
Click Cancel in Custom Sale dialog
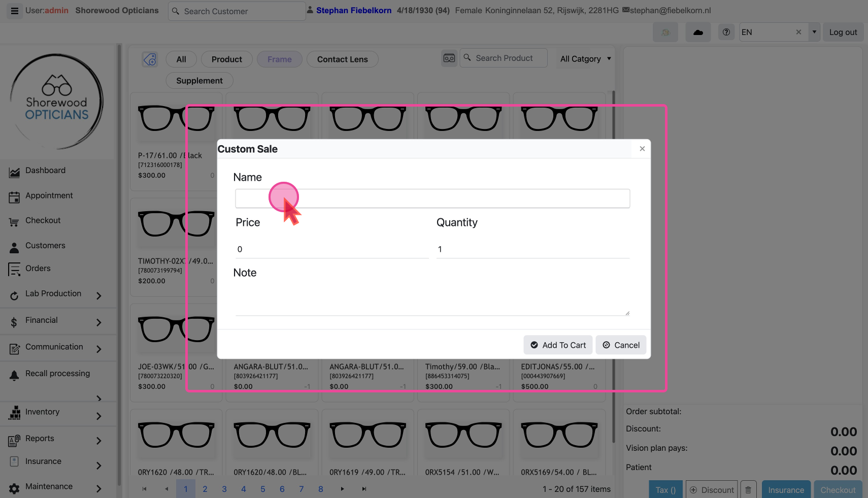[x=621, y=345]
